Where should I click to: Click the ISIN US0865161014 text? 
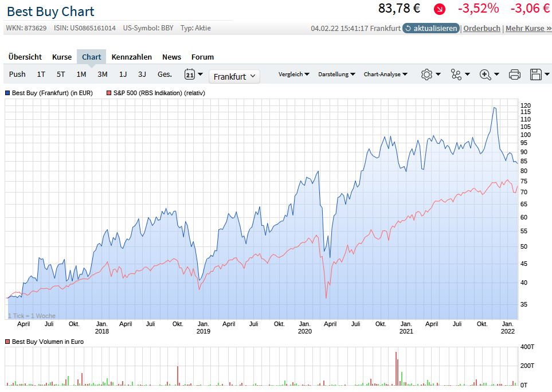(84, 28)
